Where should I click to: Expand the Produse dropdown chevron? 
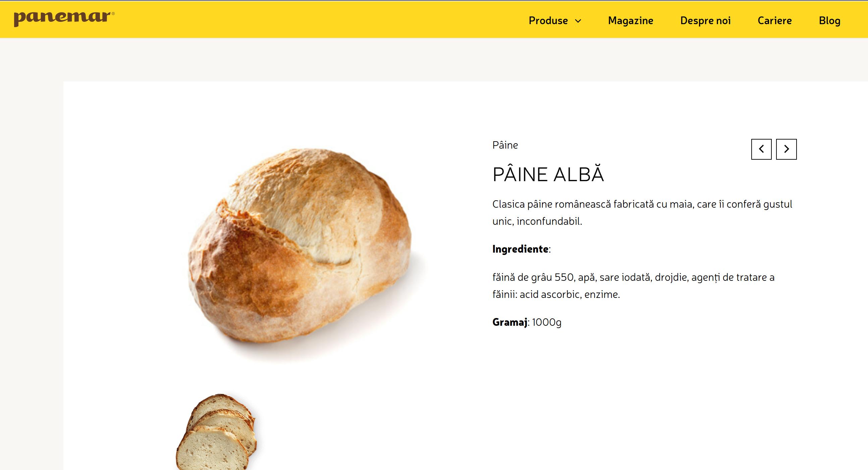(x=578, y=21)
